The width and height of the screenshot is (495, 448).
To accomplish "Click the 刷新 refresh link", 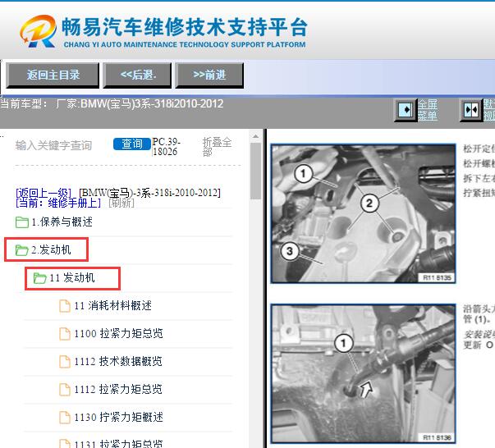I will 121,203.
